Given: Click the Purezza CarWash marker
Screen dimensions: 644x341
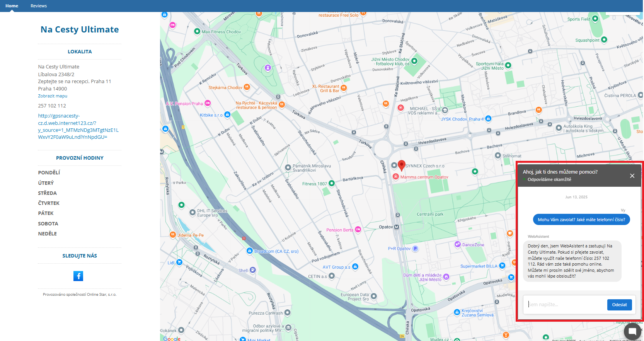Looking at the screenshot, I should 288,313.
